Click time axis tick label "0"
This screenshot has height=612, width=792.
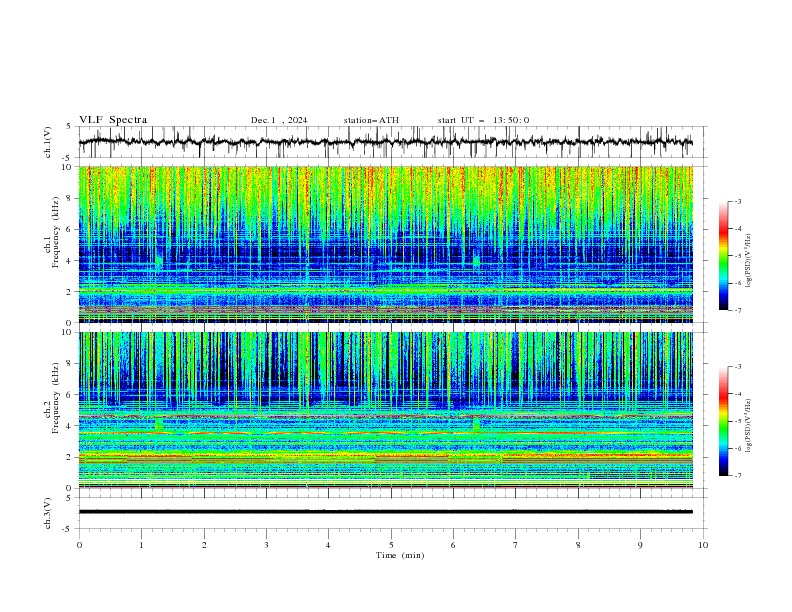click(79, 545)
